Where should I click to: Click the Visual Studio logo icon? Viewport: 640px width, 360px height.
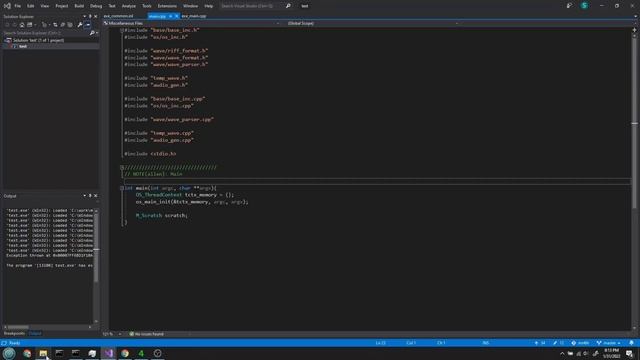(x=7, y=6)
